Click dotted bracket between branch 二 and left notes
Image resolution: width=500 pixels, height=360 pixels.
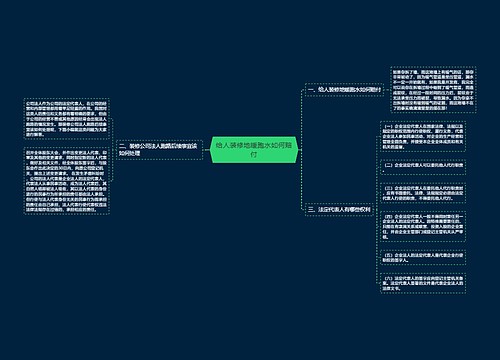tap(113, 150)
